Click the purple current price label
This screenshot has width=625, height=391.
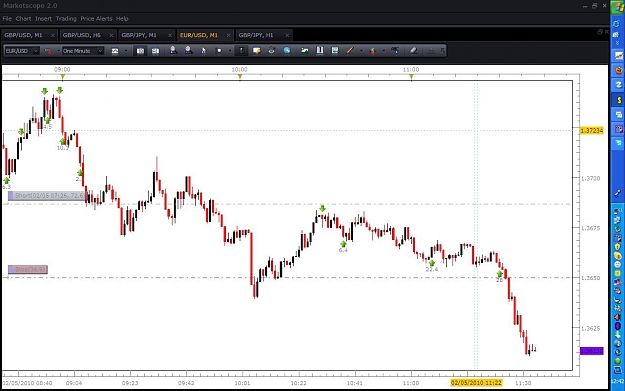(592, 351)
